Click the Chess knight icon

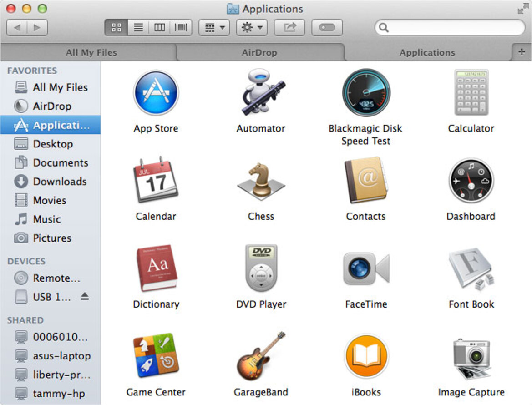pos(261,181)
